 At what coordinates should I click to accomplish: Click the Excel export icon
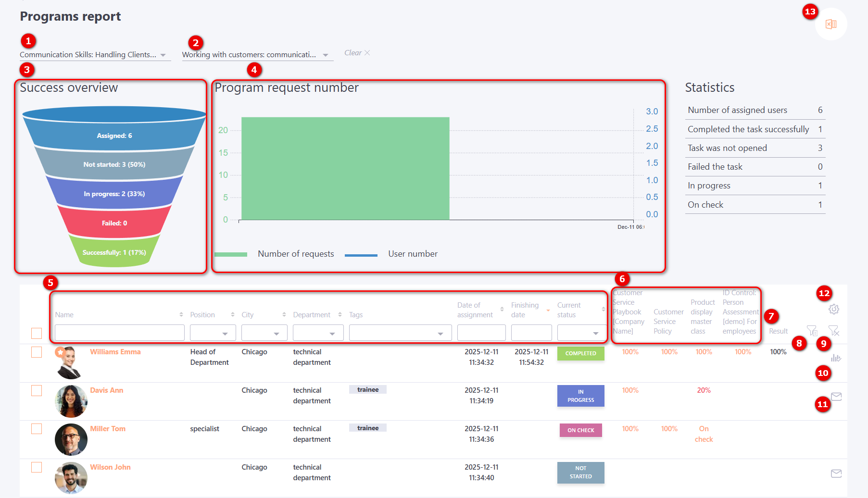point(830,24)
